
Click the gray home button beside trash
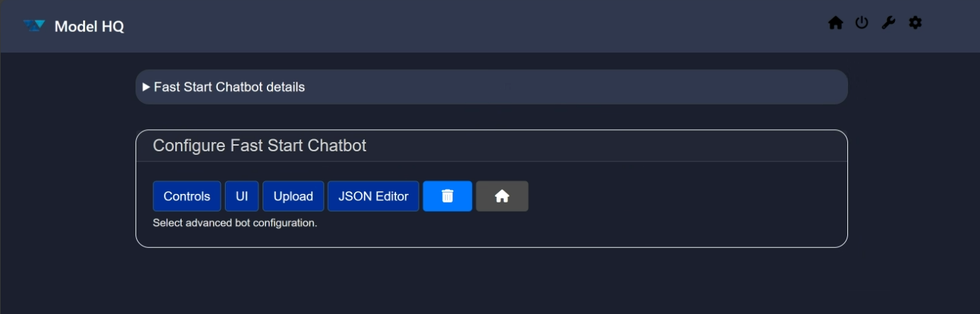tap(502, 196)
